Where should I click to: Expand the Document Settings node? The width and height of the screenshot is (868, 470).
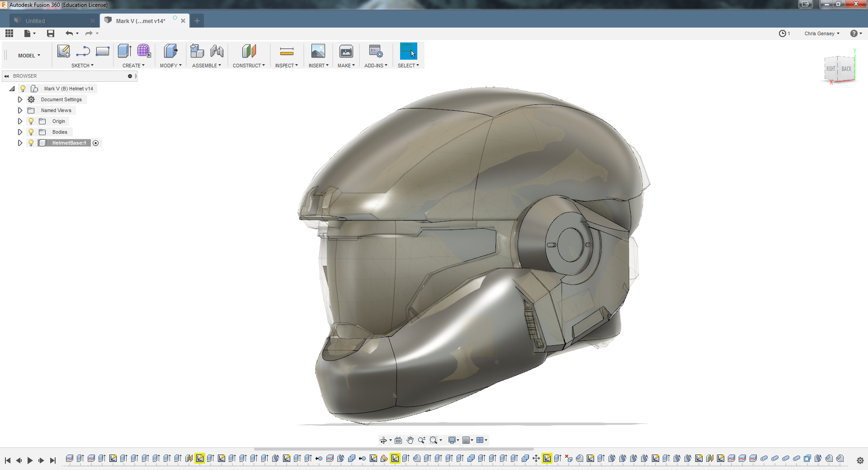[20, 99]
